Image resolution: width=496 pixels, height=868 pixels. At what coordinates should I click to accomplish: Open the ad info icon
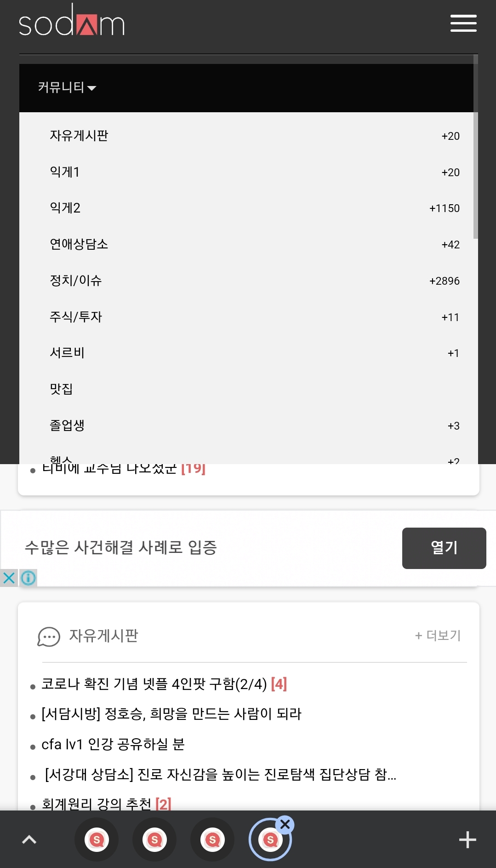(29, 578)
